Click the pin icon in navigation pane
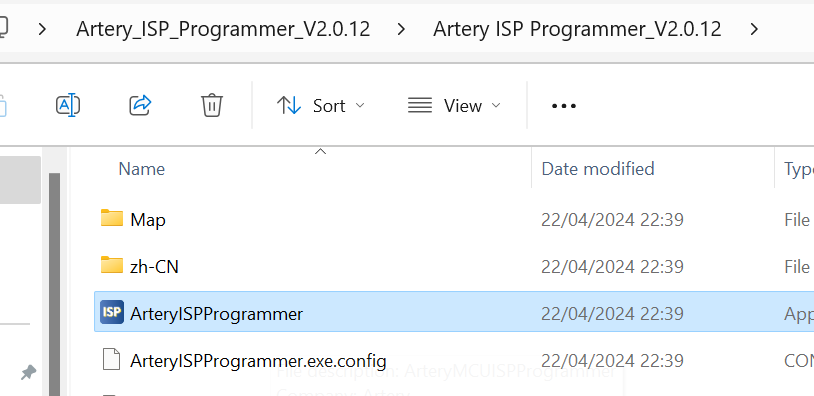Viewport: 814px width, 396px height. [x=29, y=372]
